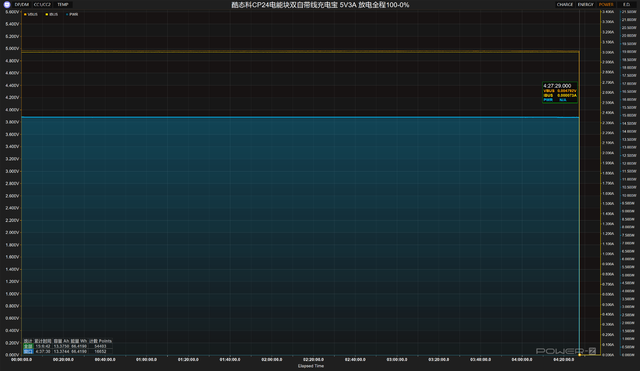Select the CHARGE view tab
Screen dimensions: 640x371
tap(565, 4)
